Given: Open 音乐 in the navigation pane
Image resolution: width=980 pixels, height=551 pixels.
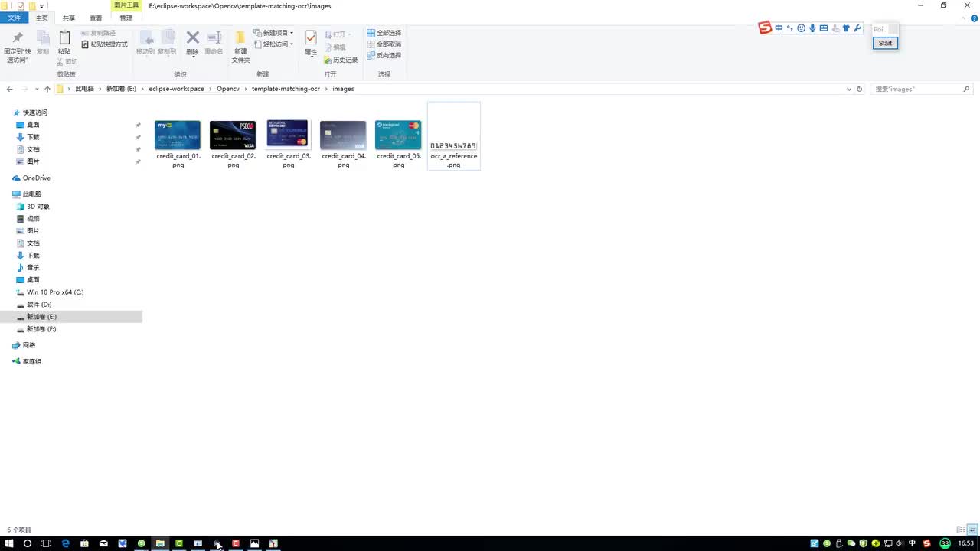Looking at the screenshot, I should (x=28, y=268).
